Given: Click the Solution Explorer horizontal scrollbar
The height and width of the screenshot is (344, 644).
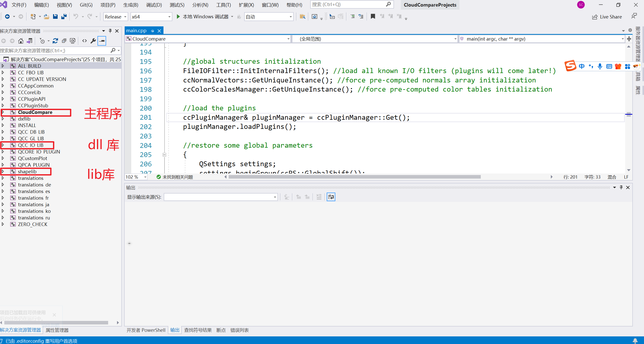Looking at the screenshot, I should 56,323.
